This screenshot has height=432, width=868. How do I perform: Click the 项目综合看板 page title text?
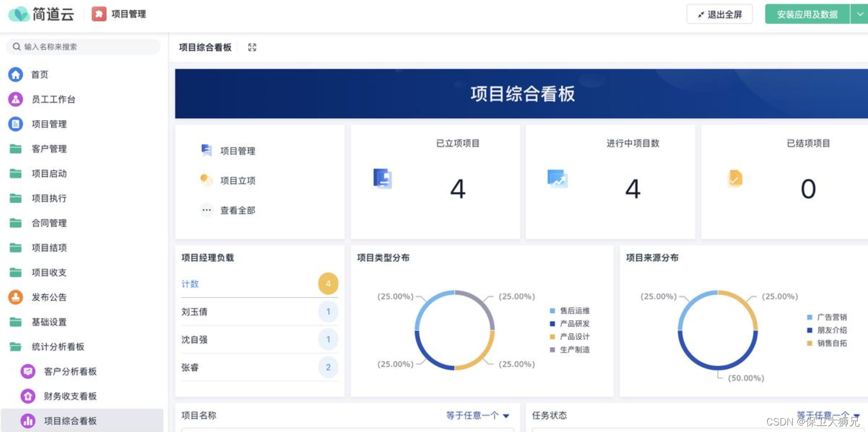coord(205,47)
